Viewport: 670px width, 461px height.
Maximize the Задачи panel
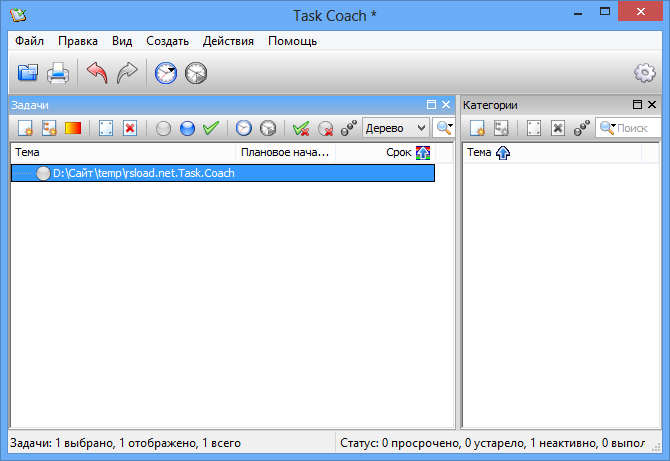click(431, 105)
